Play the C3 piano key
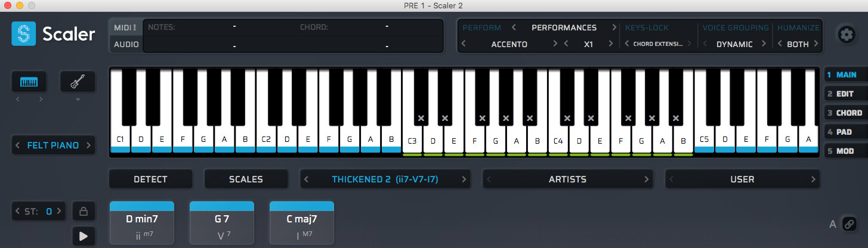This screenshot has width=868, height=248. click(412, 141)
